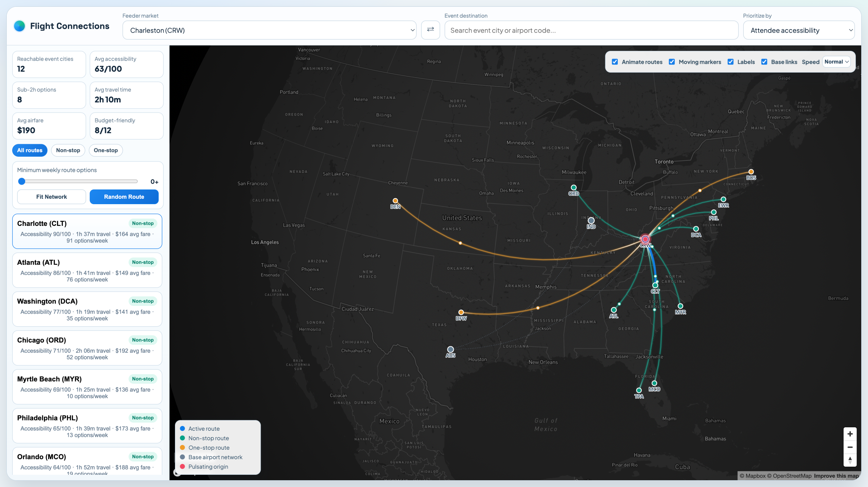The image size is (868, 487).
Task: Click the Flight Connections globe logo
Action: click(20, 26)
